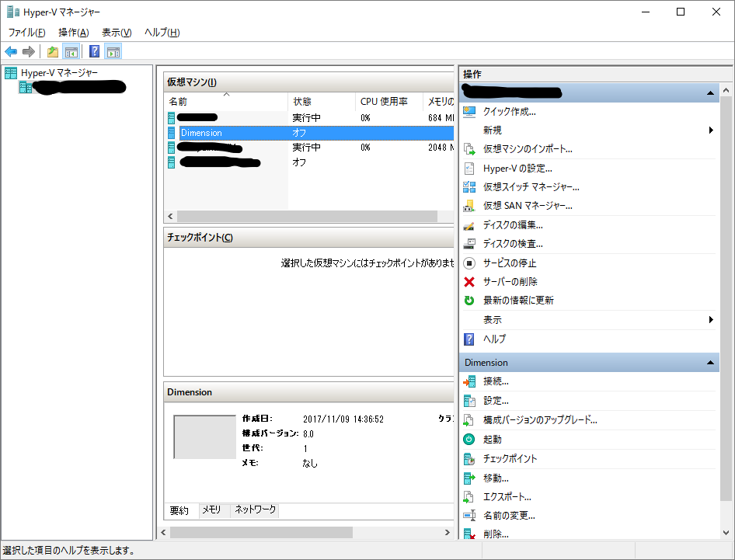
Task: Open the ヘルプ(H) menu
Action: [162, 33]
